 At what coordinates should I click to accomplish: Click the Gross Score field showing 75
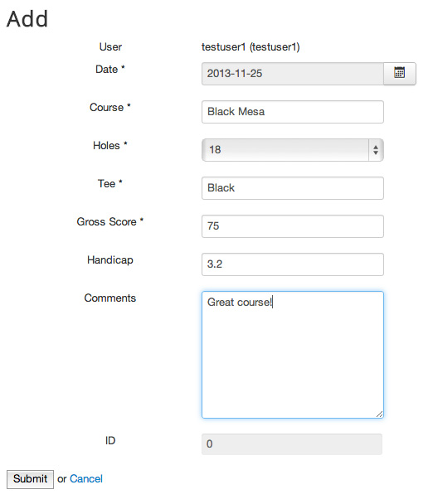292,226
